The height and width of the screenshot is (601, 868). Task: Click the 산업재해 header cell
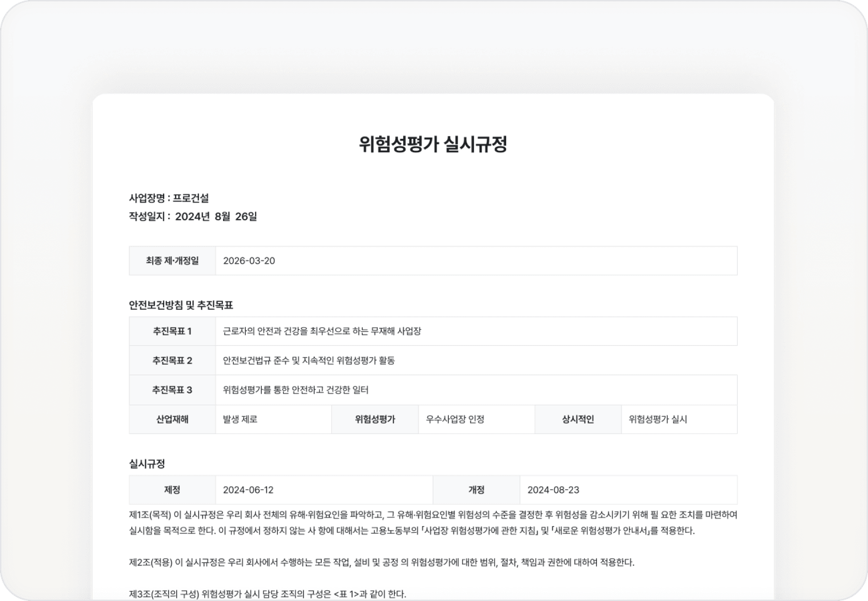click(171, 419)
